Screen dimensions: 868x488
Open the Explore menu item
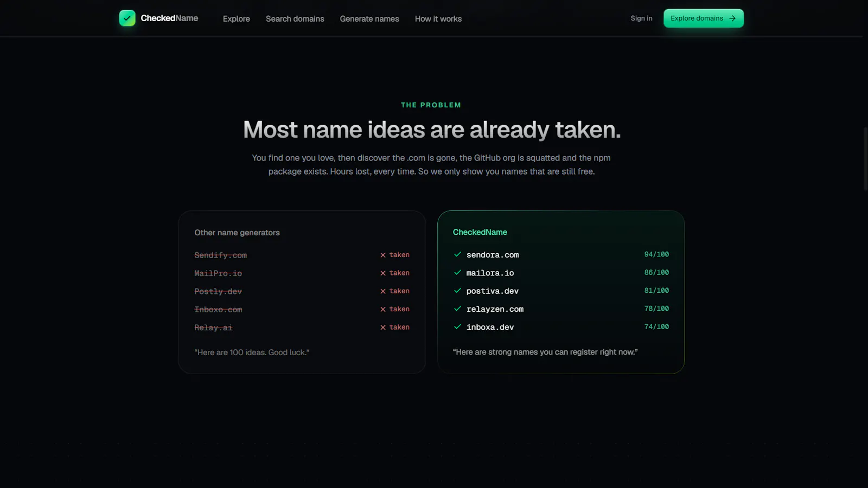(x=237, y=19)
